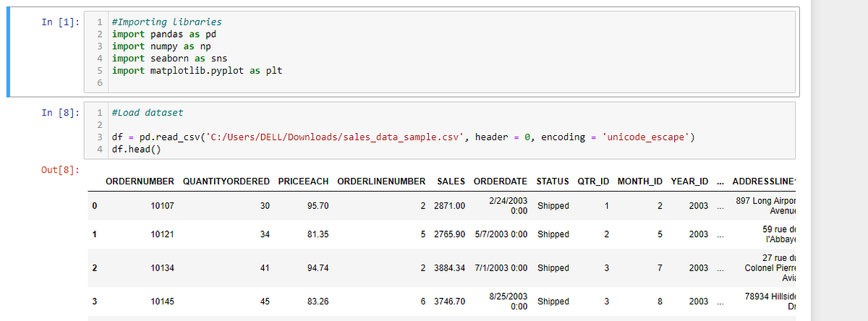Click order number 10107 cell

pos(162,206)
